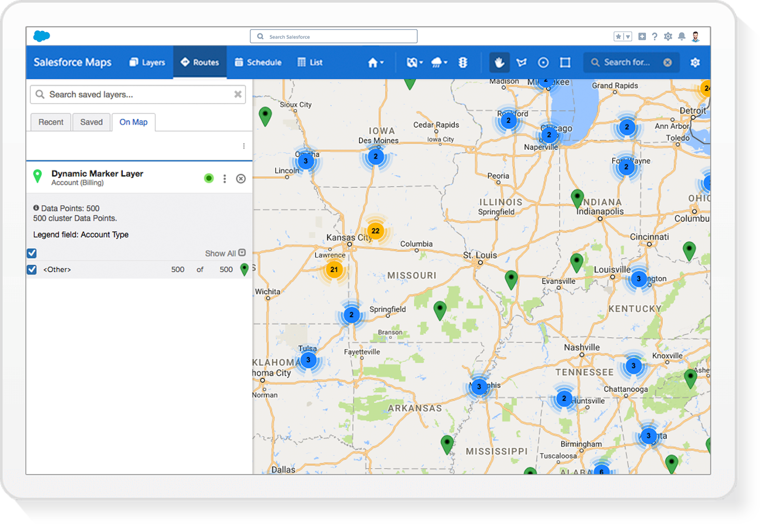Open Help using the question mark icon
Viewport: 769px width, 532px height.
[654, 36]
